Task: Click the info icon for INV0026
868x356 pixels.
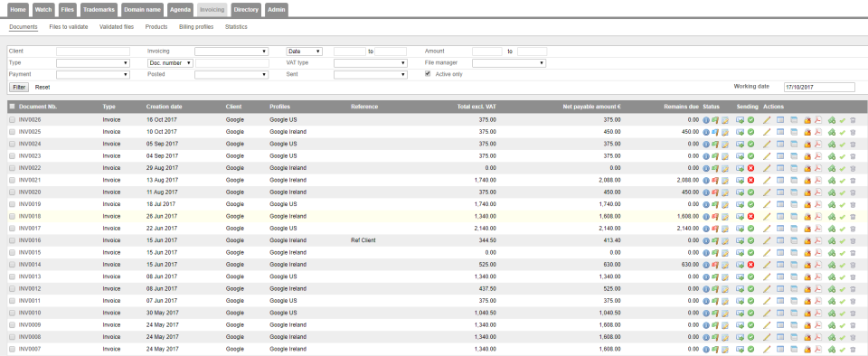Action: coord(706,119)
